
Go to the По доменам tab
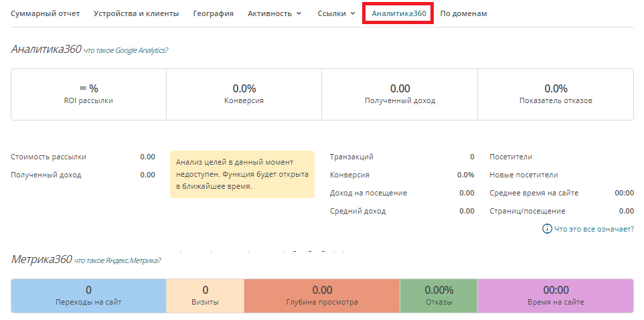[x=463, y=13]
